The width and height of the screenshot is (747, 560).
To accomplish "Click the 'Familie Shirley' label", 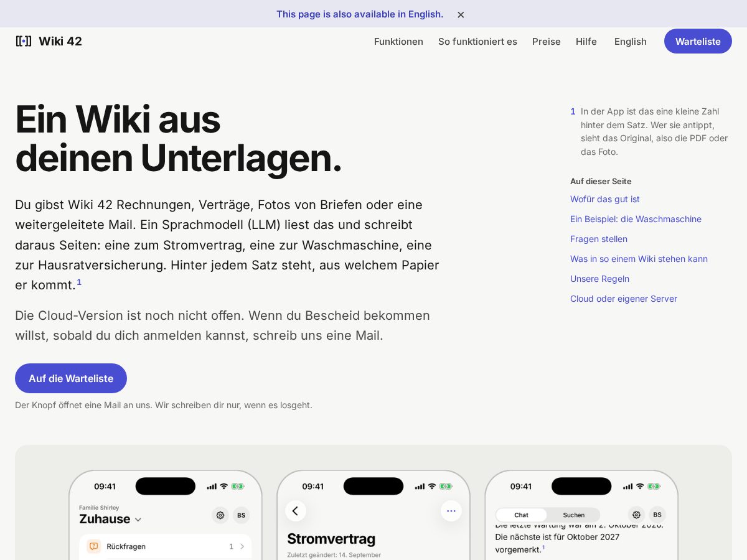I will click(99, 508).
